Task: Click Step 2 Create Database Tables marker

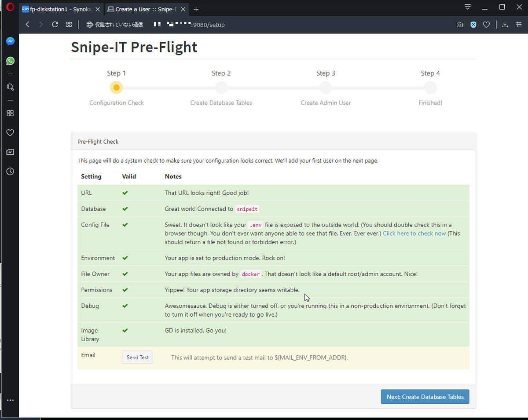Action: click(x=221, y=88)
